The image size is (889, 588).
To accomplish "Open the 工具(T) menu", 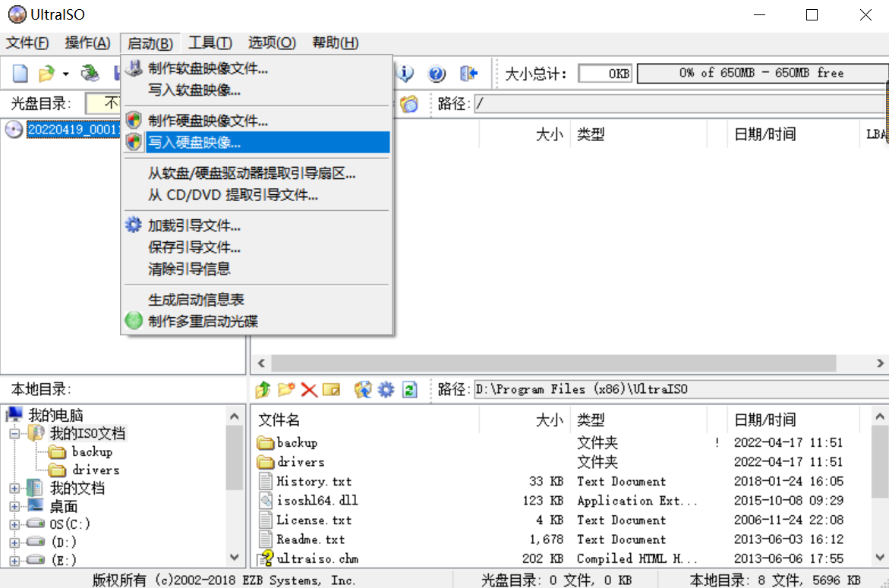I will (x=210, y=43).
